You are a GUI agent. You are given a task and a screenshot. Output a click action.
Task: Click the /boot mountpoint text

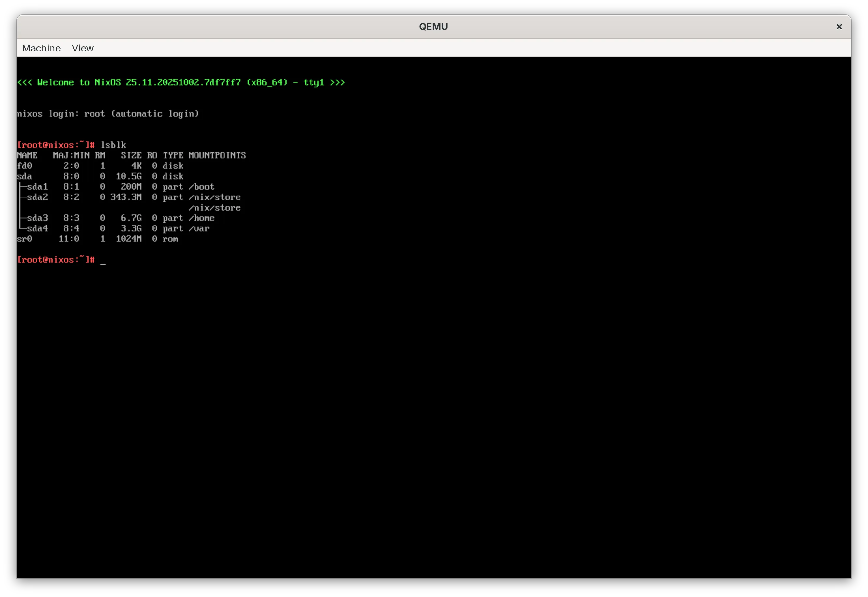tap(201, 187)
